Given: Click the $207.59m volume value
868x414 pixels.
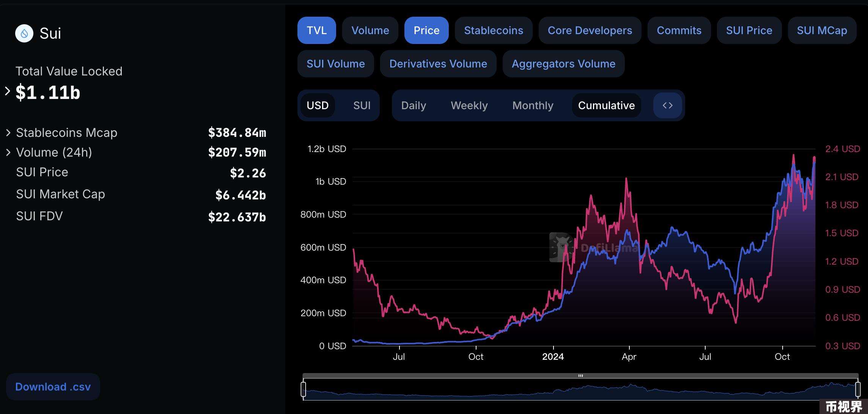Looking at the screenshot, I should pos(237,152).
